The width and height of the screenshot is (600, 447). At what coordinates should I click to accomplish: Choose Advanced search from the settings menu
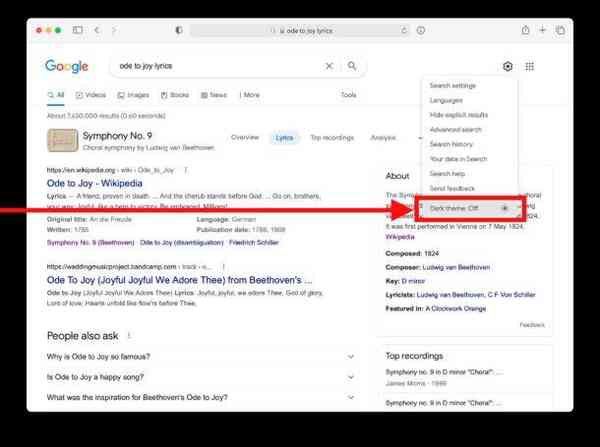(x=455, y=130)
